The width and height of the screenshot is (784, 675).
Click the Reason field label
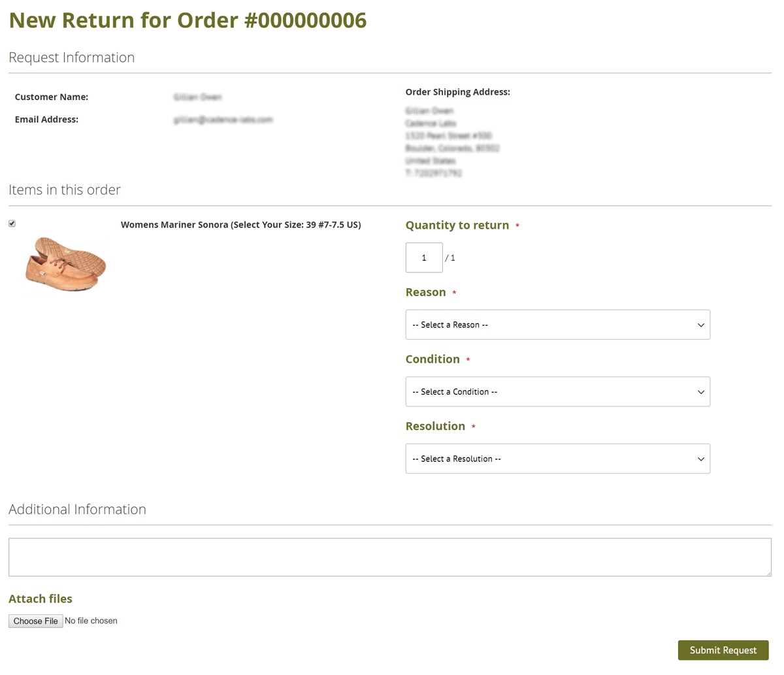(426, 292)
